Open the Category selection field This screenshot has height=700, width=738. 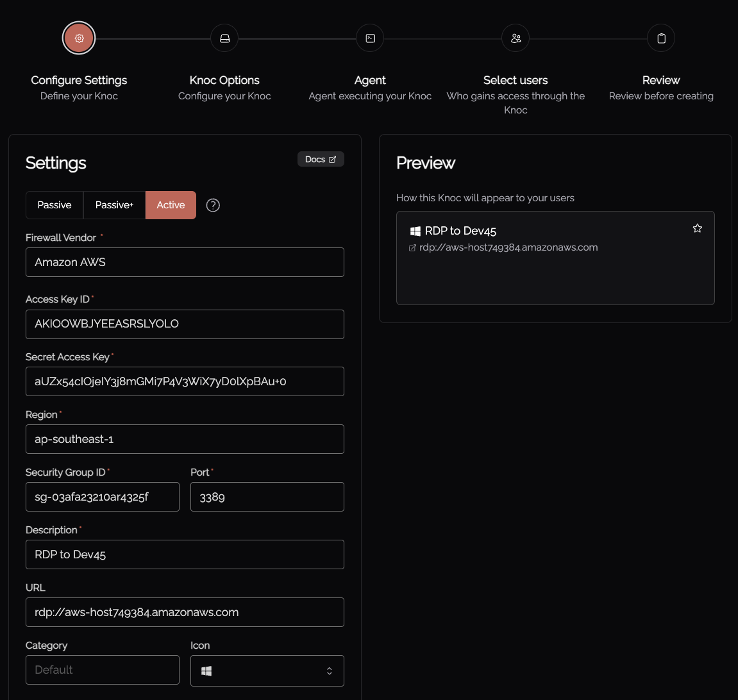(102, 669)
